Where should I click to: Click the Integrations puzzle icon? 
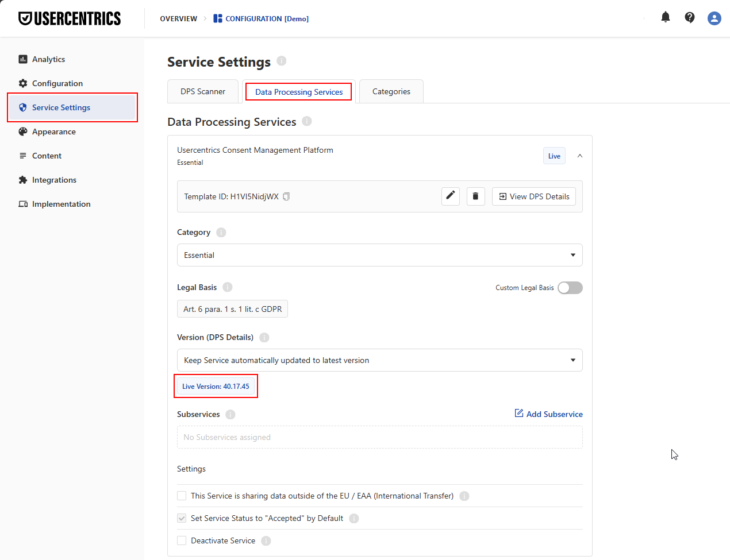tap(23, 180)
